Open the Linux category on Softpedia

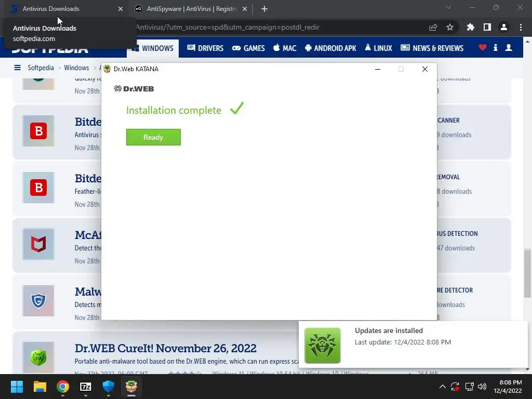pyautogui.click(x=378, y=48)
